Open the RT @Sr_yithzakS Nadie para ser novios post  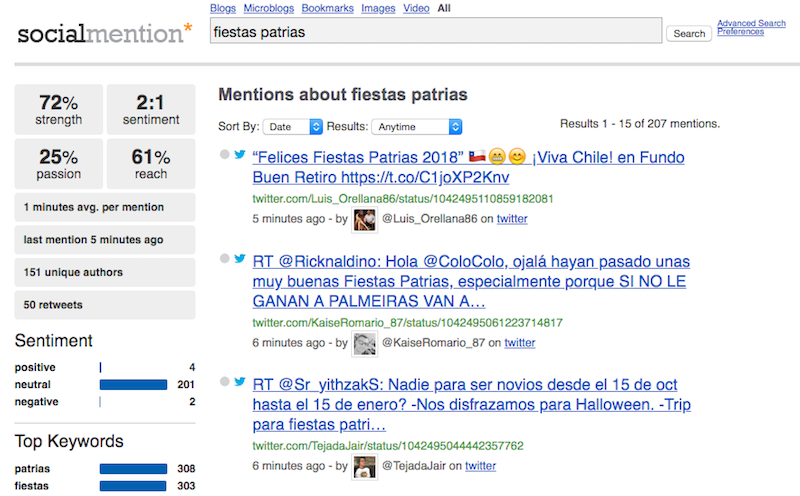tap(471, 404)
